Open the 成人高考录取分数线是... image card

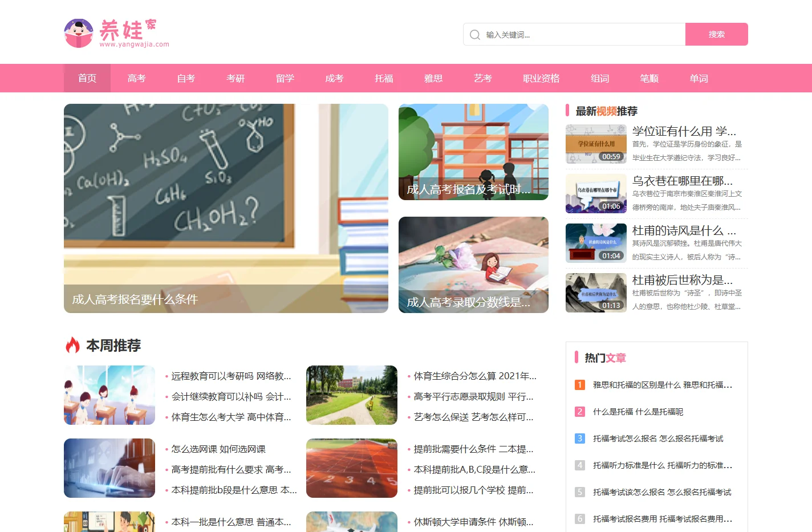[473, 265]
